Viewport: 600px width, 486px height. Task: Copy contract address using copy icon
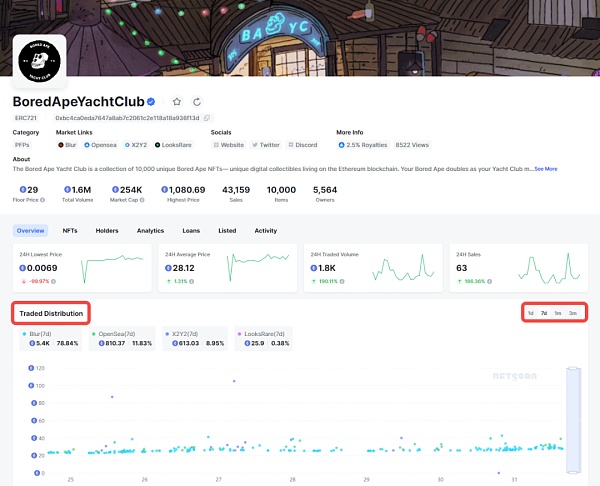(x=207, y=118)
